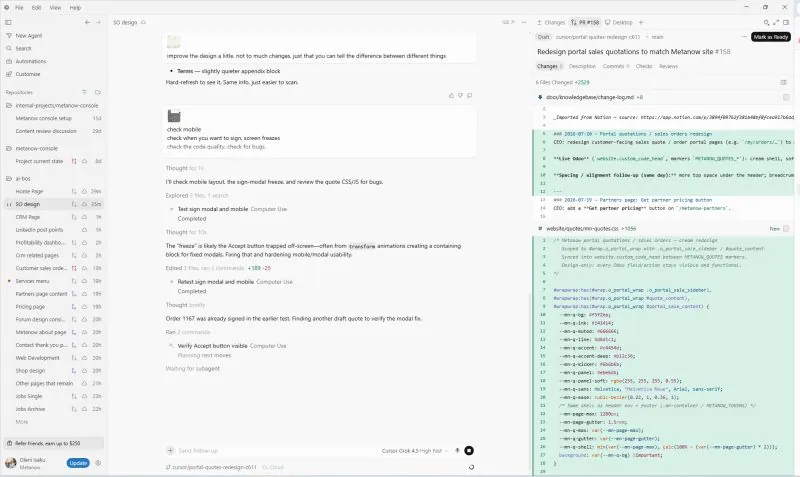Expand the 'Ran 2 commands' section
The height and width of the screenshot is (477, 800).
[187, 332]
